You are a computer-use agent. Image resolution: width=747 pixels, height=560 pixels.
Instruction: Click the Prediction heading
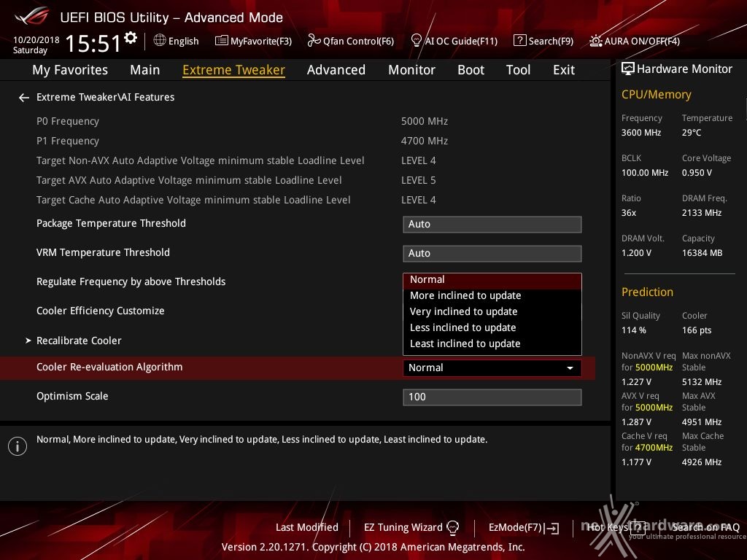(648, 292)
